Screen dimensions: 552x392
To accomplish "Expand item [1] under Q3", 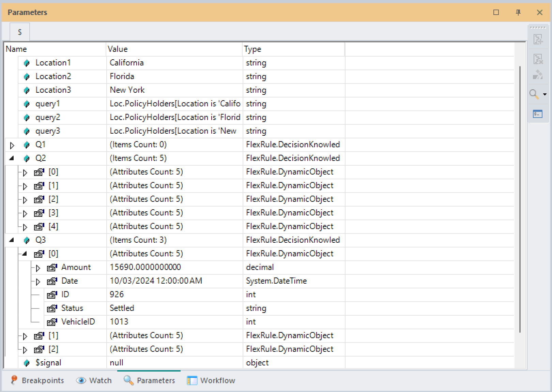I will [x=25, y=336].
